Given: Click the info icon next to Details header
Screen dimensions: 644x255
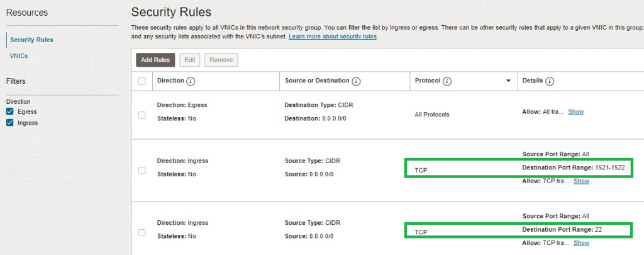Looking at the screenshot, I should (x=549, y=81).
